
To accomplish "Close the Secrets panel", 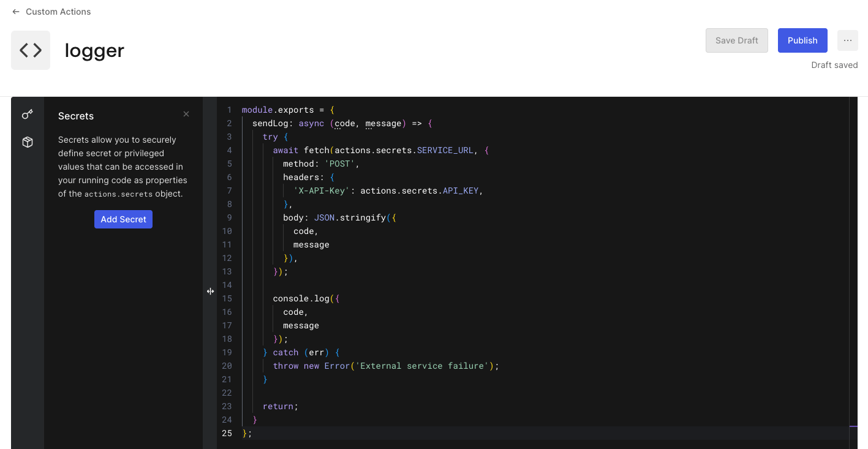I will (186, 114).
